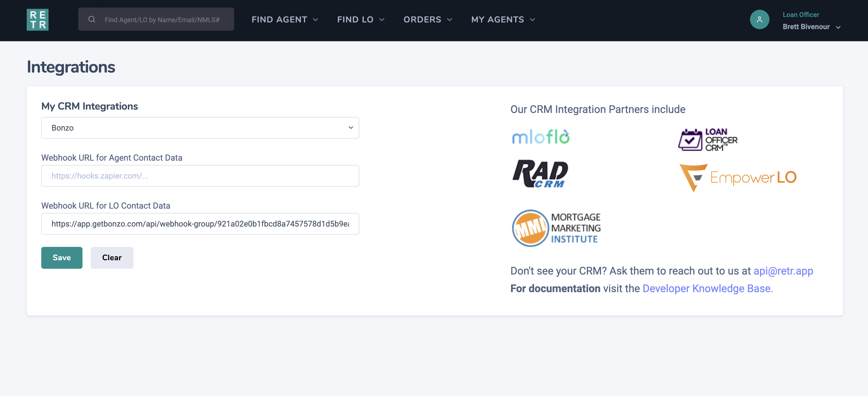Click the RETR logo

(37, 19)
